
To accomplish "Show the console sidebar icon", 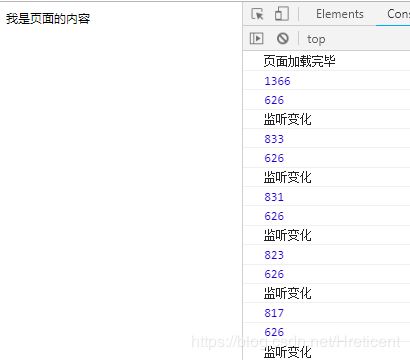I will click(x=257, y=39).
